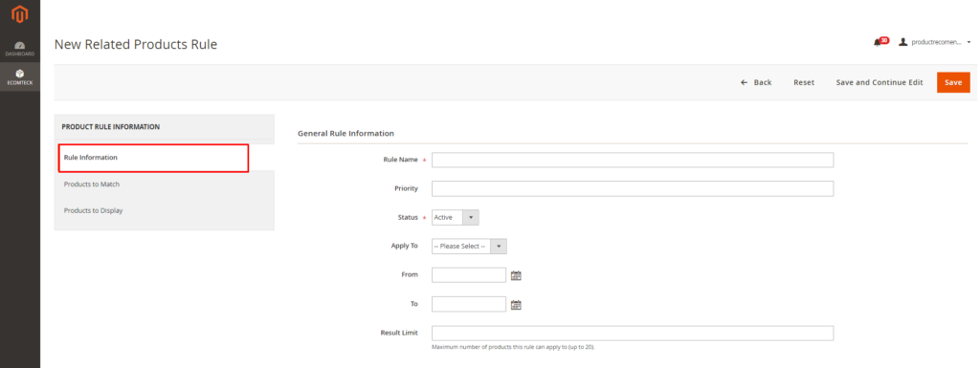The width and height of the screenshot is (980, 368).
Task: Click the orange Save button
Action: tap(953, 82)
